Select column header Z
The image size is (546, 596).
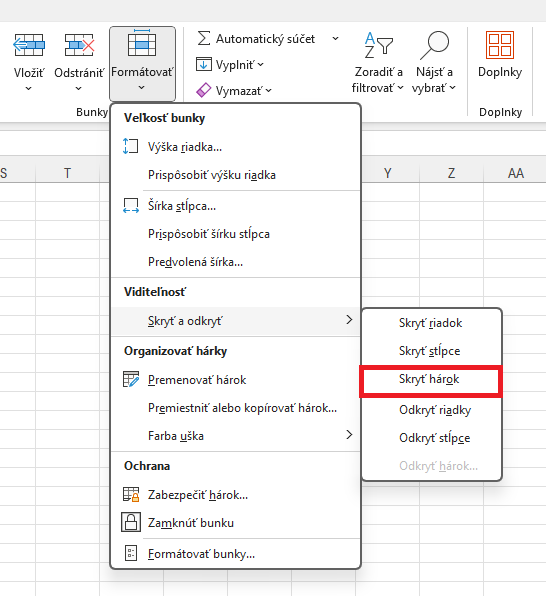click(451, 173)
